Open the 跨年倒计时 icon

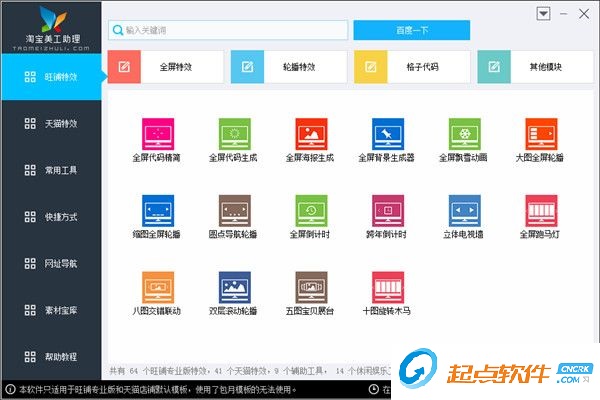(x=388, y=211)
